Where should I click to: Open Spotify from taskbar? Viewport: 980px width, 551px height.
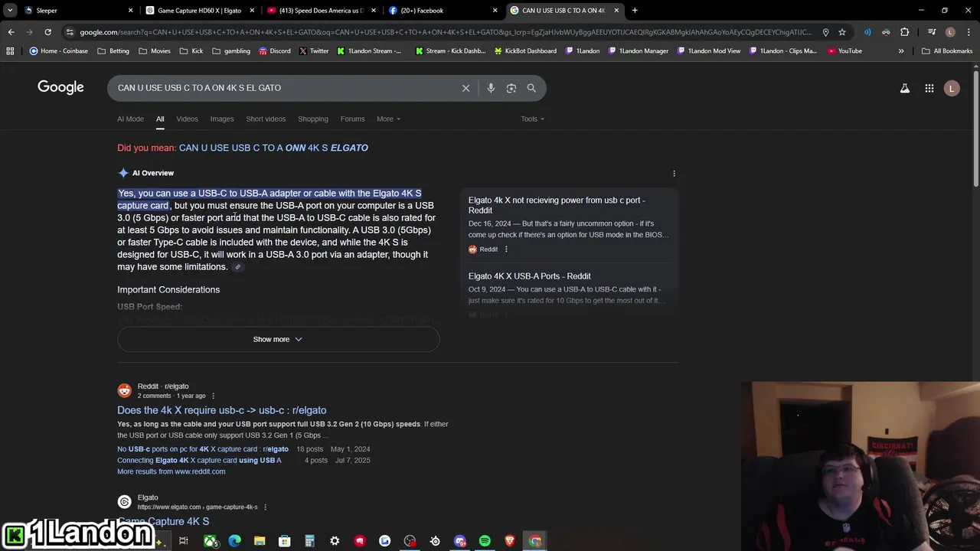click(x=485, y=541)
